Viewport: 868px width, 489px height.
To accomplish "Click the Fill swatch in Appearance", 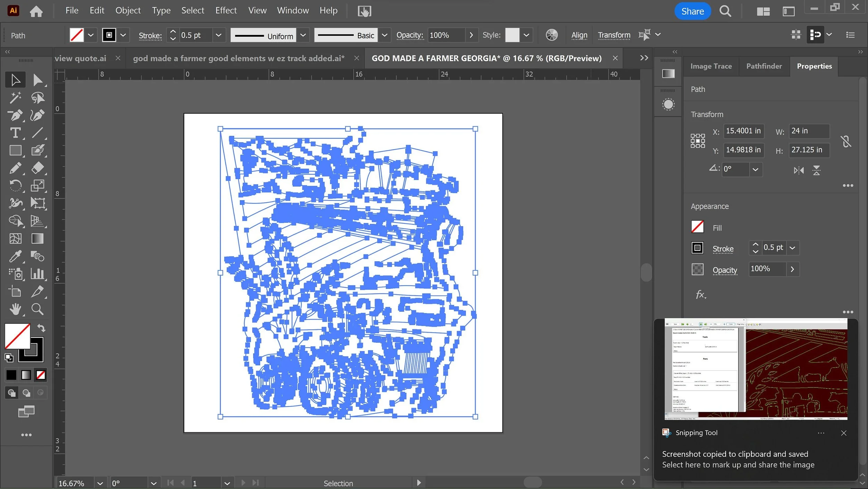I will [x=697, y=227].
